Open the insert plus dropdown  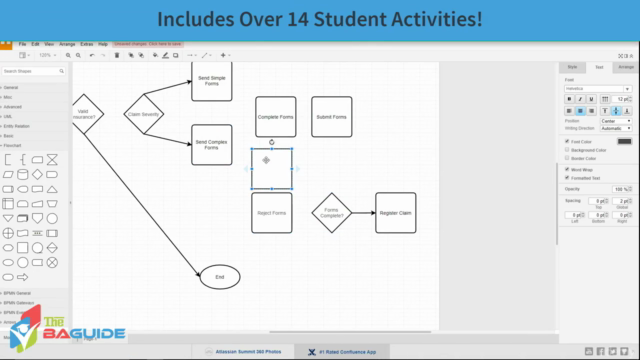click(x=225, y=55)
